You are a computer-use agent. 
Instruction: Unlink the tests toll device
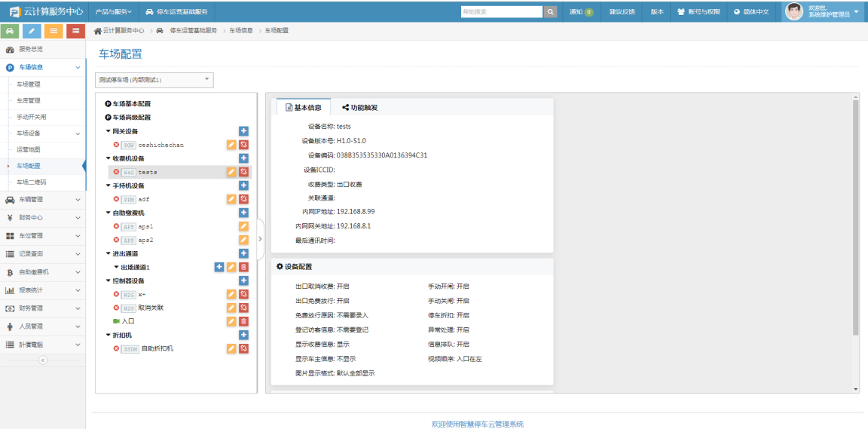click(243, 172)
